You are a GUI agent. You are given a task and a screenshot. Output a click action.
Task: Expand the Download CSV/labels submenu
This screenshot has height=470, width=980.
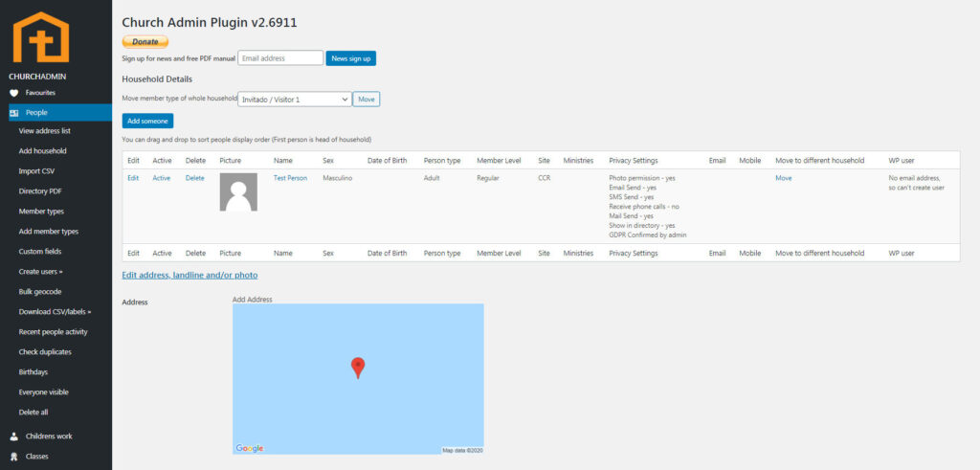pyautogui.click(x=55, y=312)
